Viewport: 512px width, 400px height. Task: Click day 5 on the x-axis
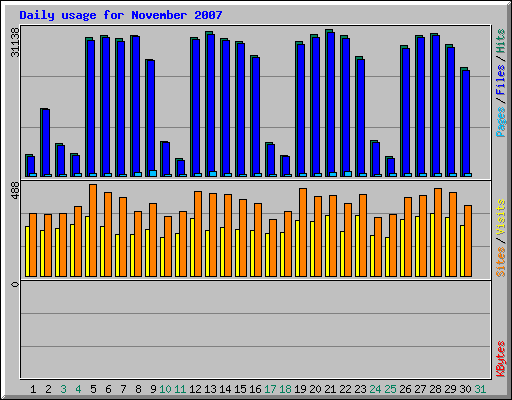tap(93, 389)
